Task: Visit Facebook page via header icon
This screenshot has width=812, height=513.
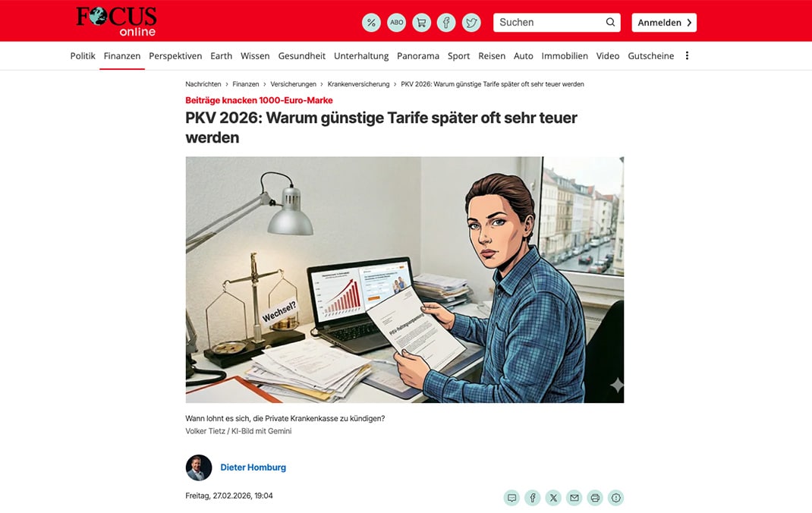Action: click(x=446, y=22)
